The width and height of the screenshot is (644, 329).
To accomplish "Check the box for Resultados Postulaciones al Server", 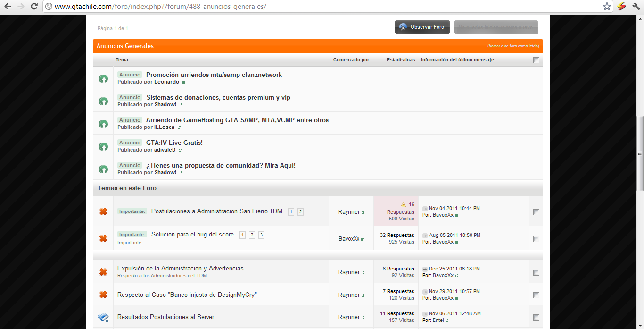I will [x=536, y=318].
